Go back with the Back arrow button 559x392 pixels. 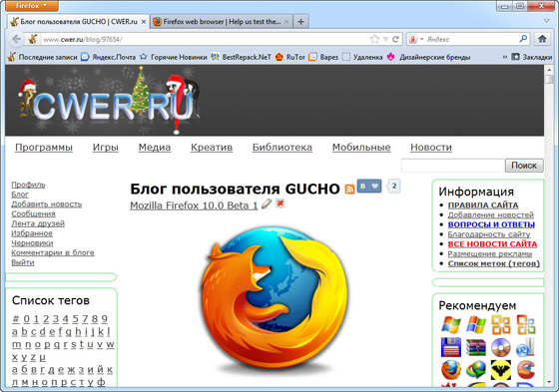(16, 39)
